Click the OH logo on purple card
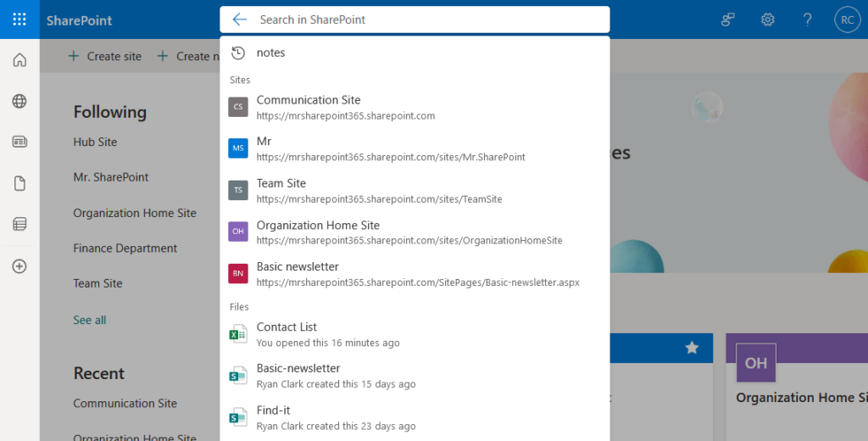868x441 pixels. (x=755, y=363)
